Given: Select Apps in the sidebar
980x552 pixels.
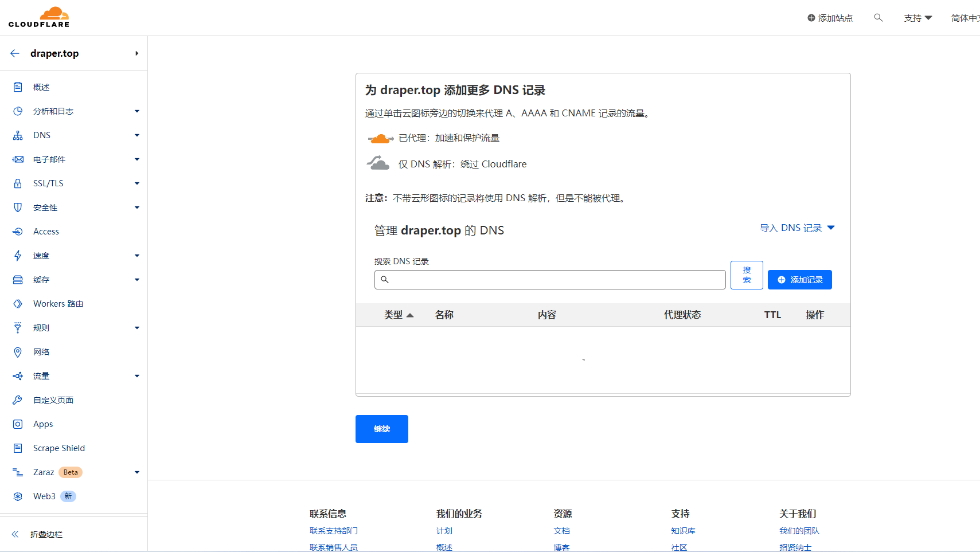Looking at the screenshot, I should (x=43, y=424).
